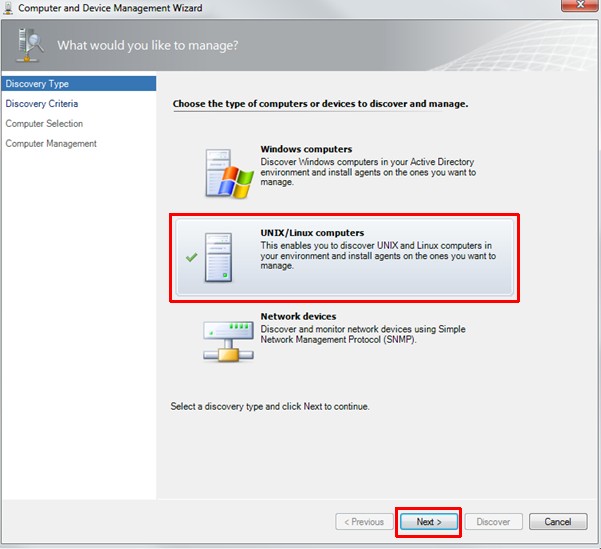Image resolution: width=601 pixels, height=549 pixels.
Task: Click the discovery magnifier icon in header banner
Action: point(29,45)
